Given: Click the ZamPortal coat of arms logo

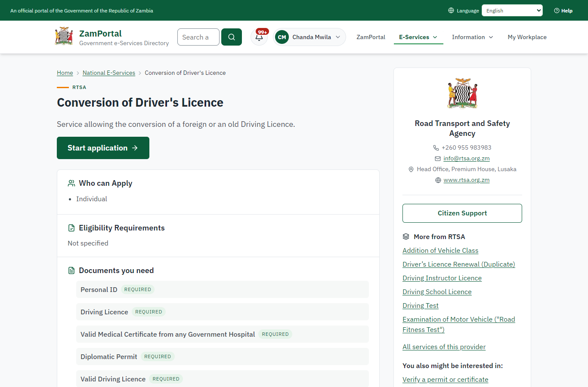Looking at the screenshot, I should click(x=64, y=36).
